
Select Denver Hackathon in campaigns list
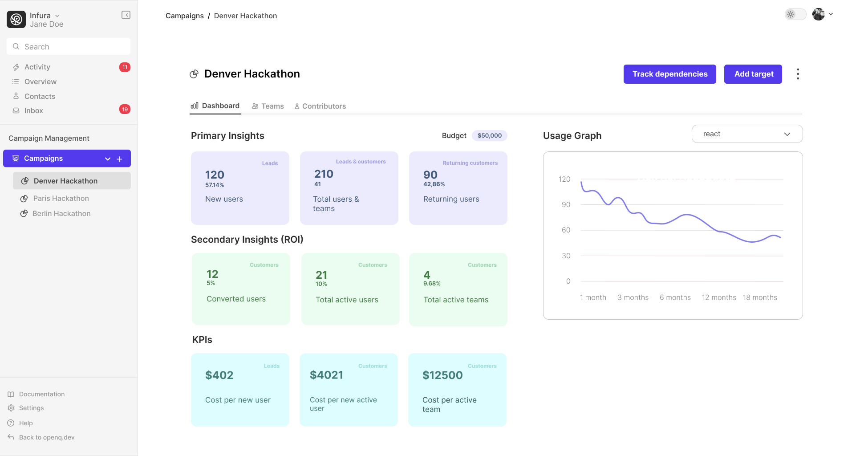coord(72,181)
